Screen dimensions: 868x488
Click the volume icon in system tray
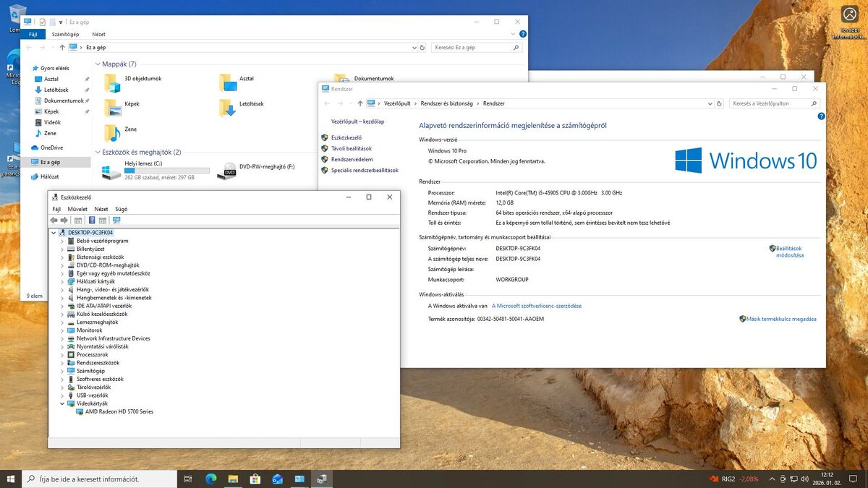804,479
